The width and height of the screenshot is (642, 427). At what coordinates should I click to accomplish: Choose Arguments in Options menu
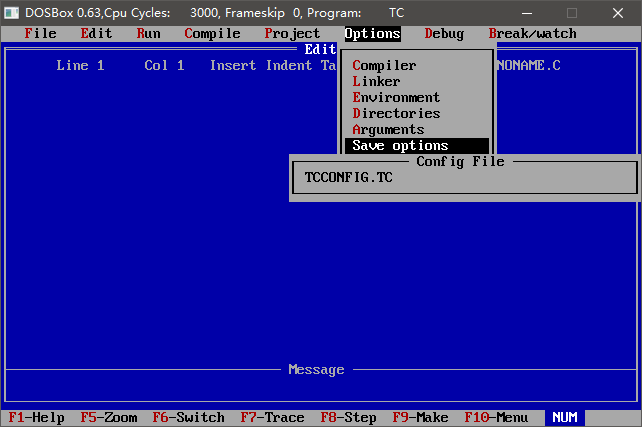click(388, 130)
